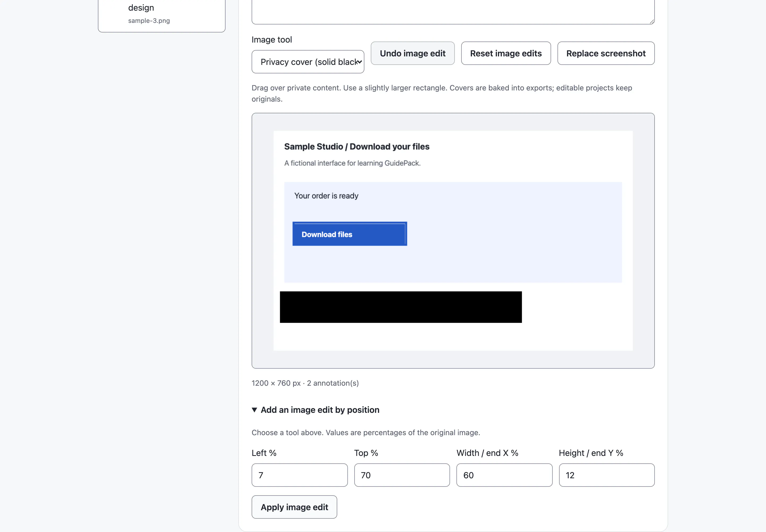Open the Image tool dropdown

tap(308, 62)
